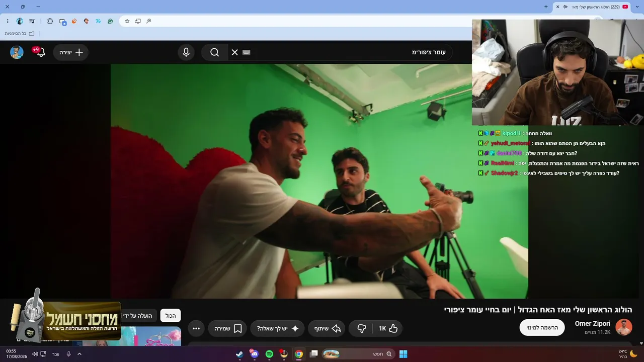Open the taskbar volume control

pos(35,354)
